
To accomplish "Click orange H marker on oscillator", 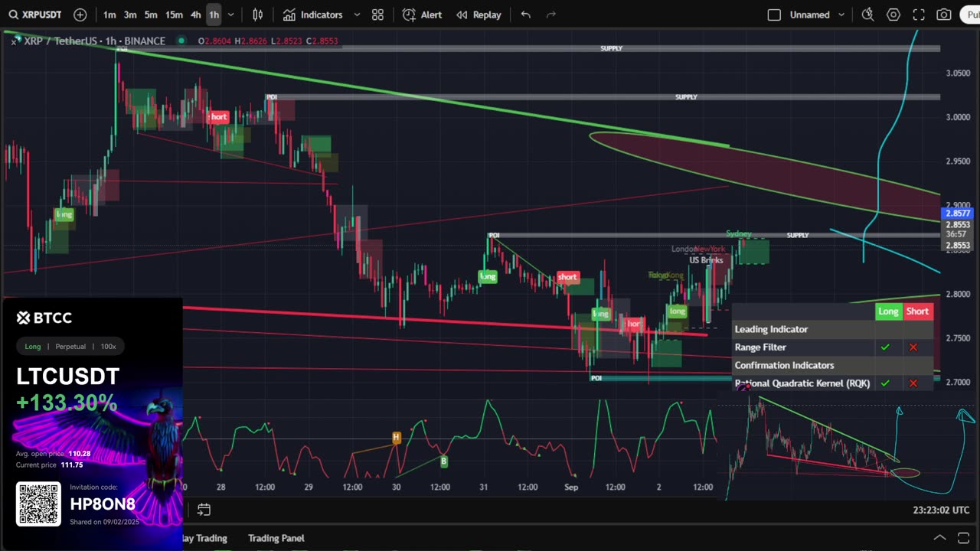I will click(x=396, y=438).
